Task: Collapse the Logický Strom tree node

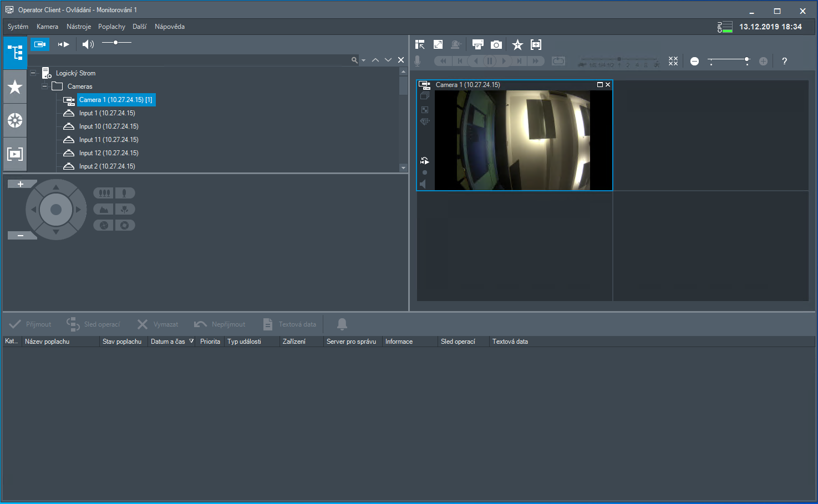Action: click(33, 73)
